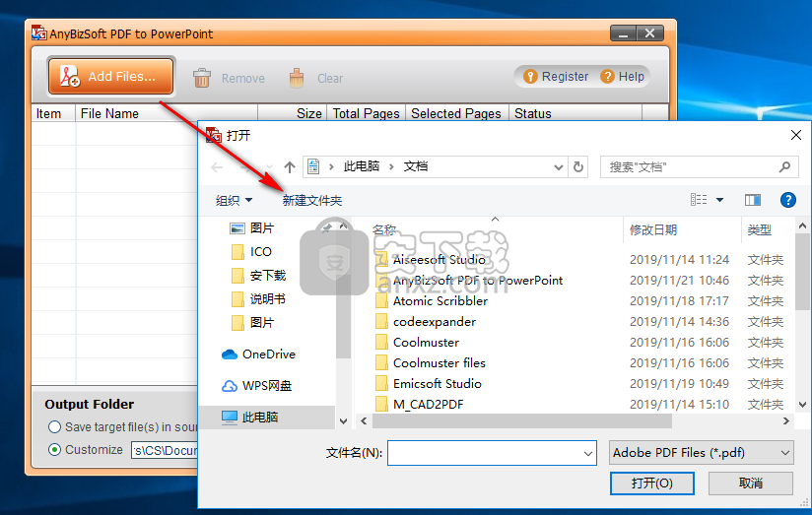Select Save target file in source radio
Viewport: 812px width, 515px height.
click(54, 427)
